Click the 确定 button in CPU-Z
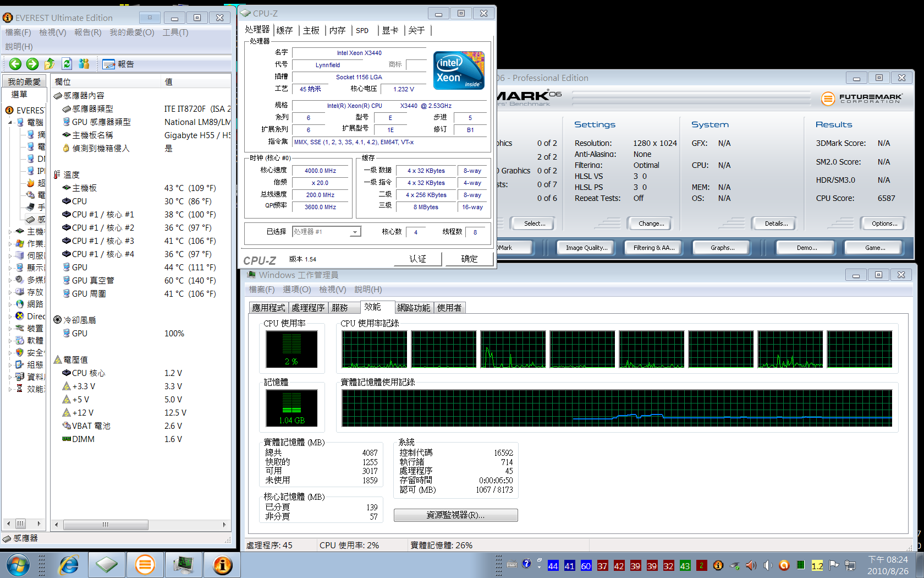The height and width of the screenshot is (578, 924). (x=469, y=259)
